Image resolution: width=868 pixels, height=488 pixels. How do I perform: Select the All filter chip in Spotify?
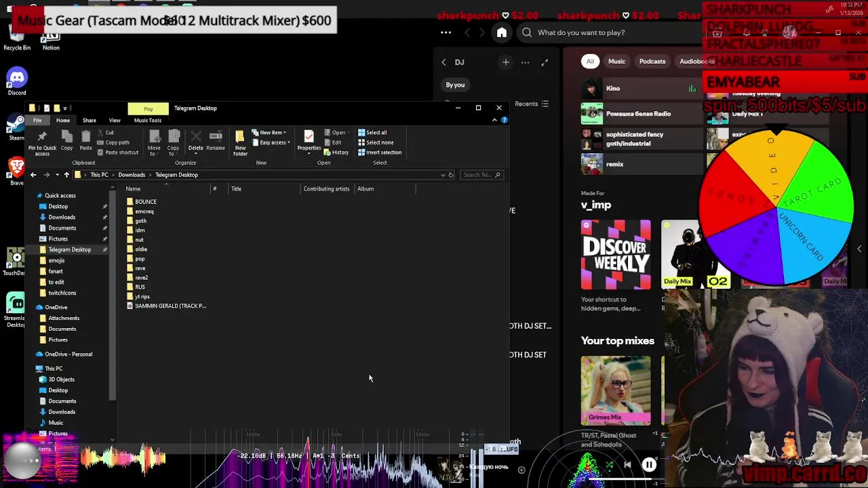(x=590, y=61)
